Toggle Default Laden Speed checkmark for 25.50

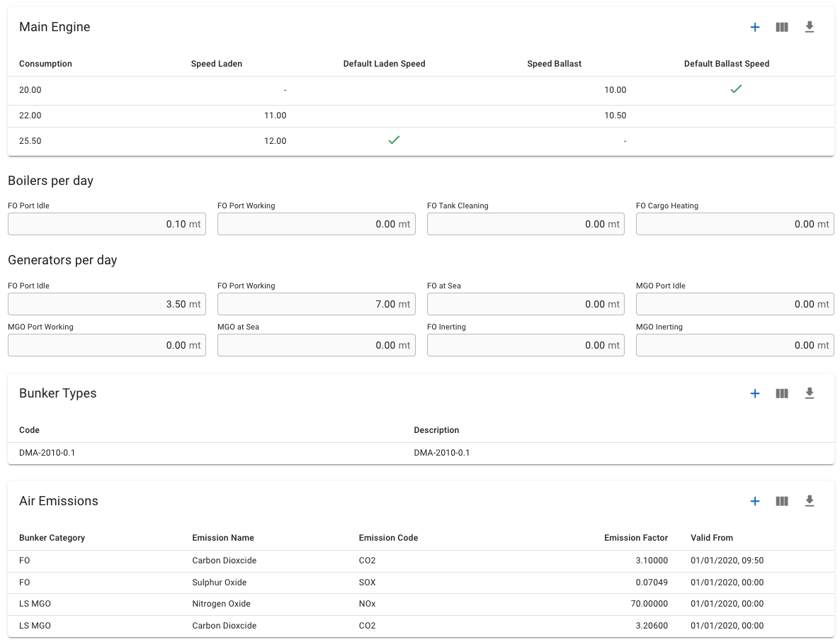click(394, 140)
